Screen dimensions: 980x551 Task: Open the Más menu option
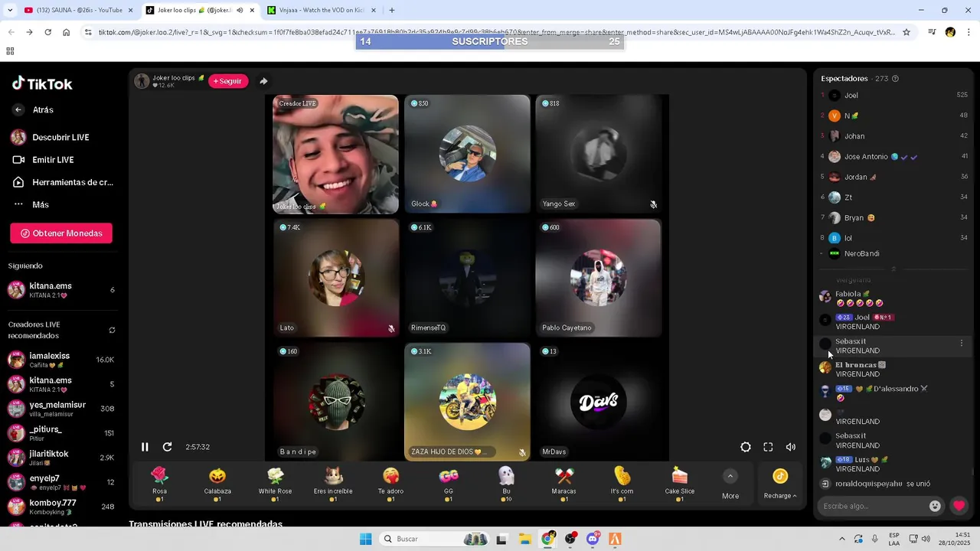[31, 204]
